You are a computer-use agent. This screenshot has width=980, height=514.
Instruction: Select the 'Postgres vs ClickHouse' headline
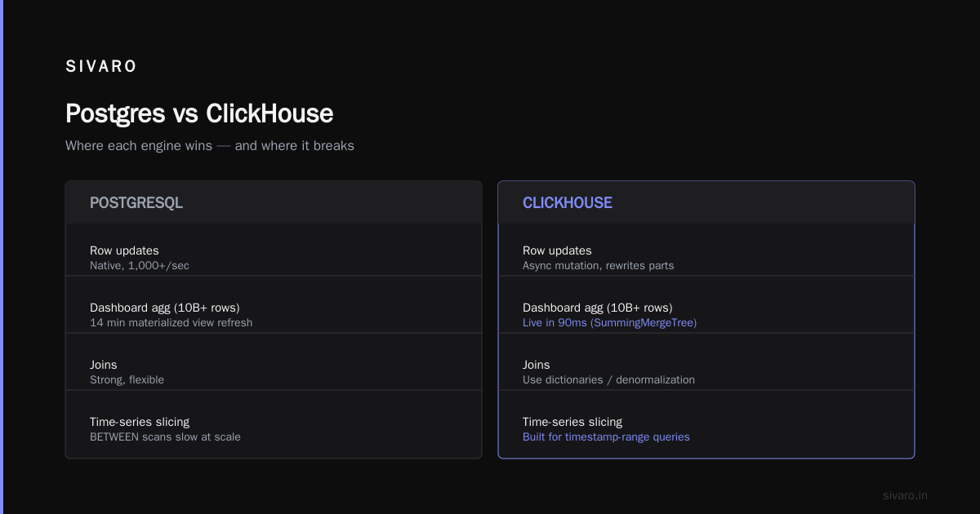click(199, 113)
